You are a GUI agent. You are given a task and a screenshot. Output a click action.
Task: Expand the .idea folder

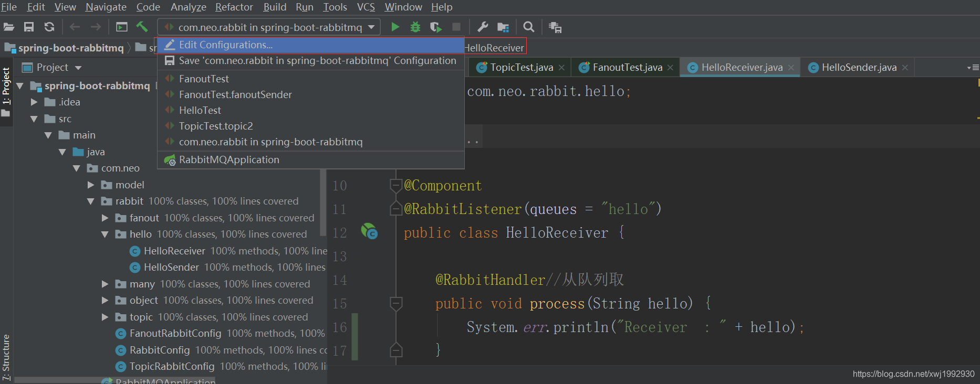coord(34,102)
